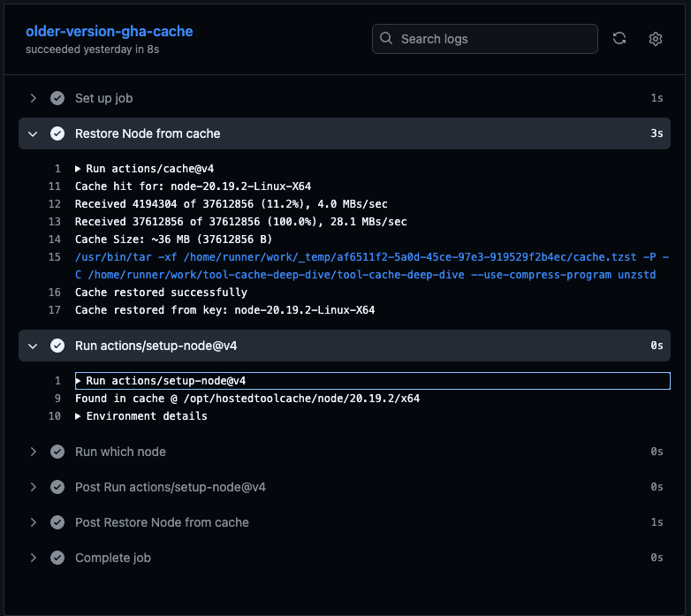Click the Post Restore Node from cache checkmark
Screen dimensions: 691x616
coord(57,522)
